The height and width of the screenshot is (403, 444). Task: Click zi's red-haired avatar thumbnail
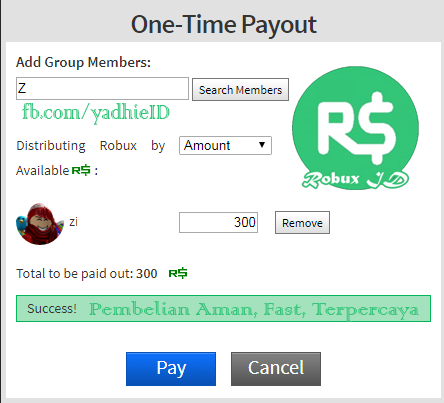(40, 224)
